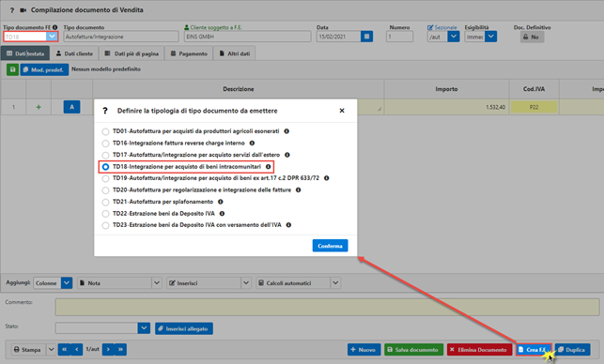The height and width of the screenshot is (364, 604).
Task: Click the Conferma button
Action: point(330,246)
